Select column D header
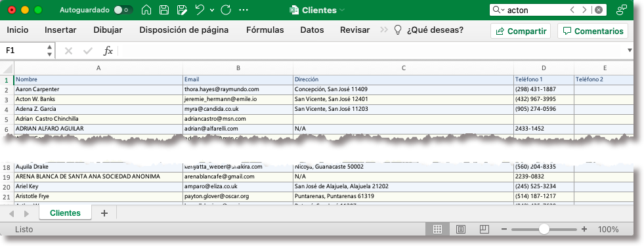 [544, 69]
